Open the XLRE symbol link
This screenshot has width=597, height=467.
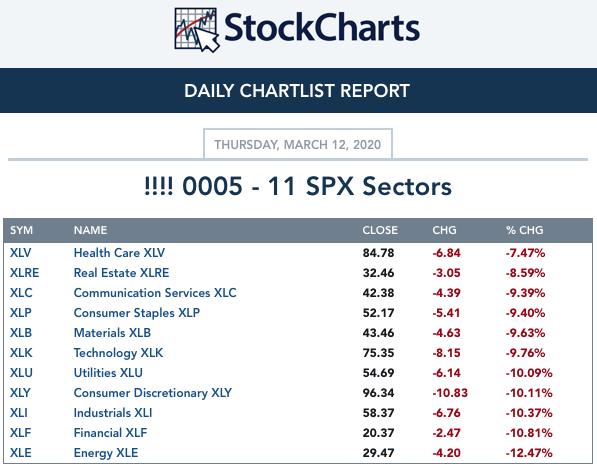click(24, 273)
